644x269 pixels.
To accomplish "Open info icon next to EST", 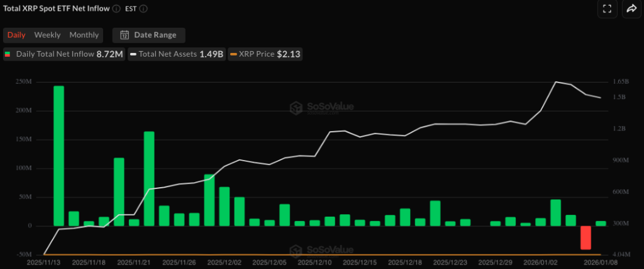I will pyautogui.click(x=144, y=9).
